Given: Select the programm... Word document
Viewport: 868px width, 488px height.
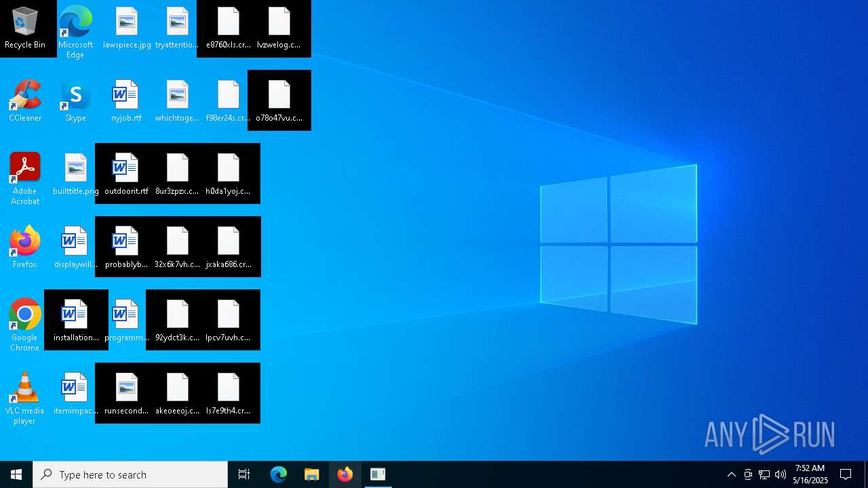Looking at the screenshot, I should pyautogui.click(x=127, y=321).
